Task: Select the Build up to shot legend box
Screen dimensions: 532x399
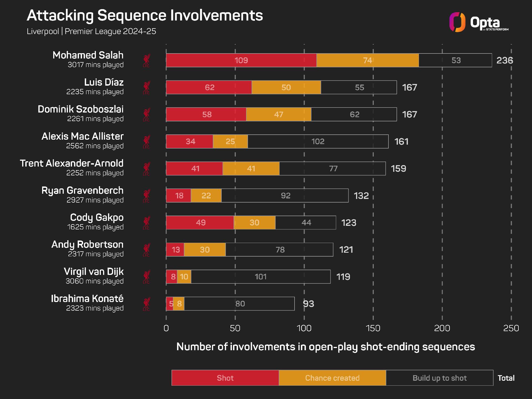Action: 439,378
